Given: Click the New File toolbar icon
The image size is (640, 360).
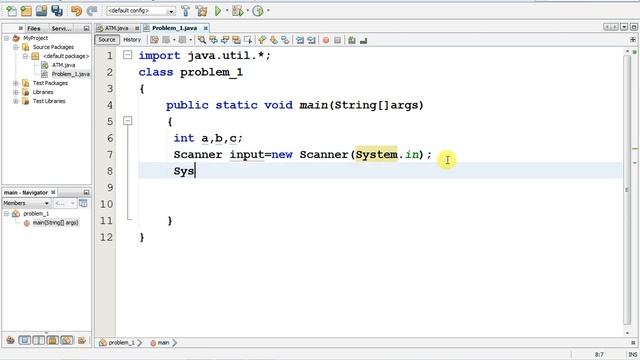Looking at the screenshot, I should point(11,11).
